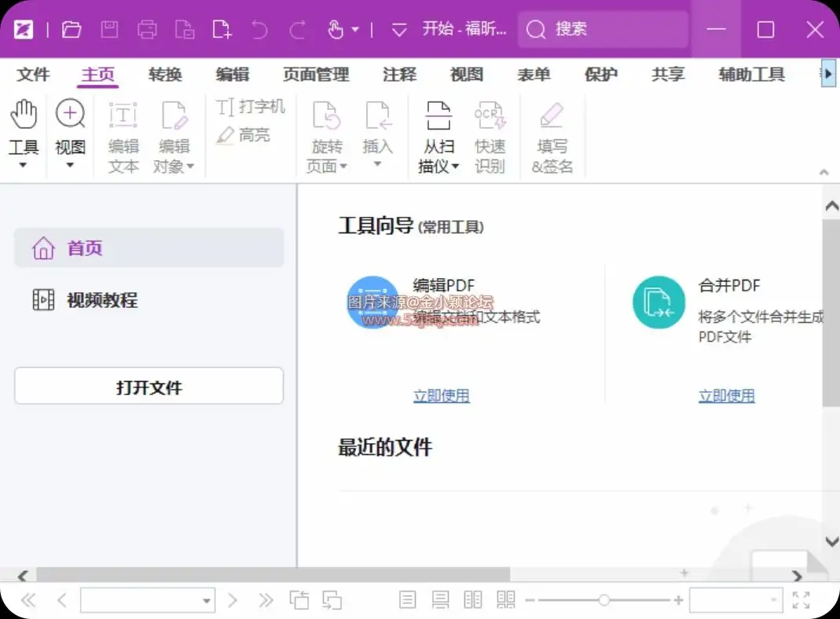840x619 pixels.
Task: Click the 填写&签名 pen icon
Action: coord(552,116)
